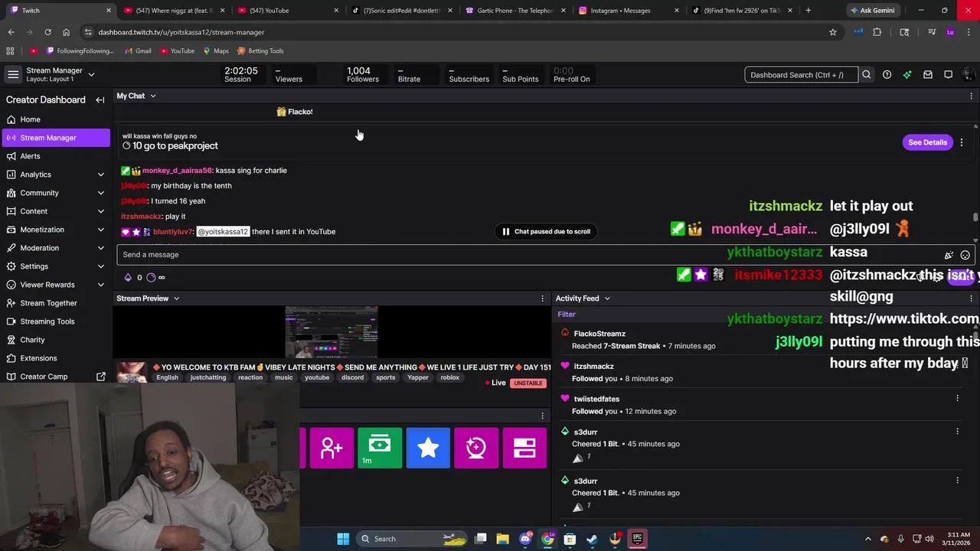980x551 pixels.
Task: Click the blue star quick action tile
Action: click(428, 448)
